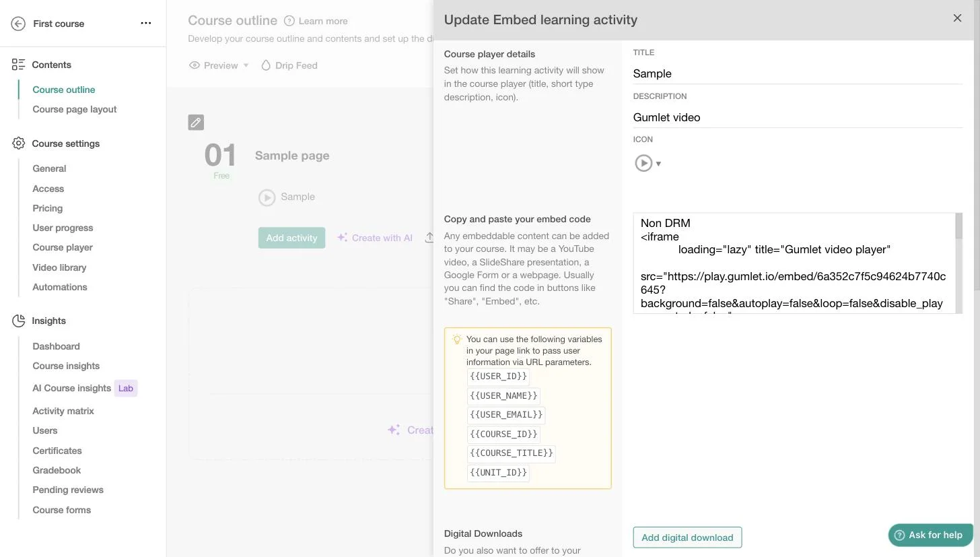Open the three-dots menu for First course

pos(146,23)
